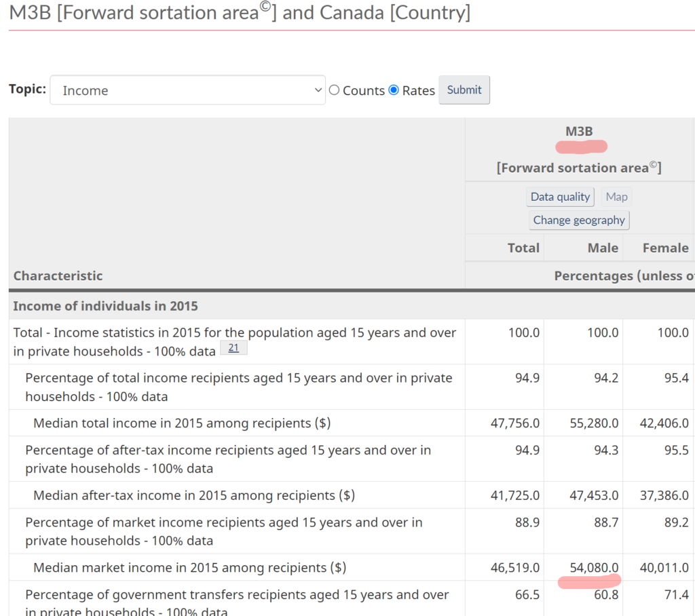Open the Topic dropdown showing Income
This screenshot has height=616, width=695.
(187, 90)
